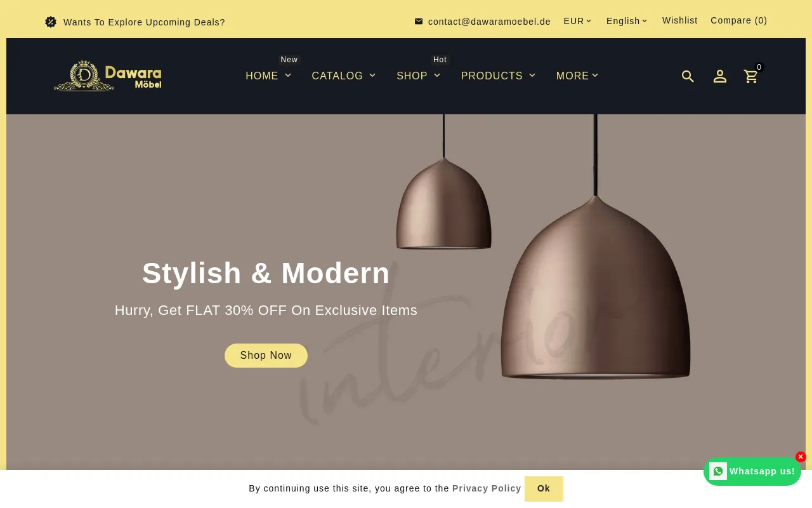This screenshot has height=508, width=812.
Task: Click the WhatsApp logo icon
Action: [x=718, y=471]
